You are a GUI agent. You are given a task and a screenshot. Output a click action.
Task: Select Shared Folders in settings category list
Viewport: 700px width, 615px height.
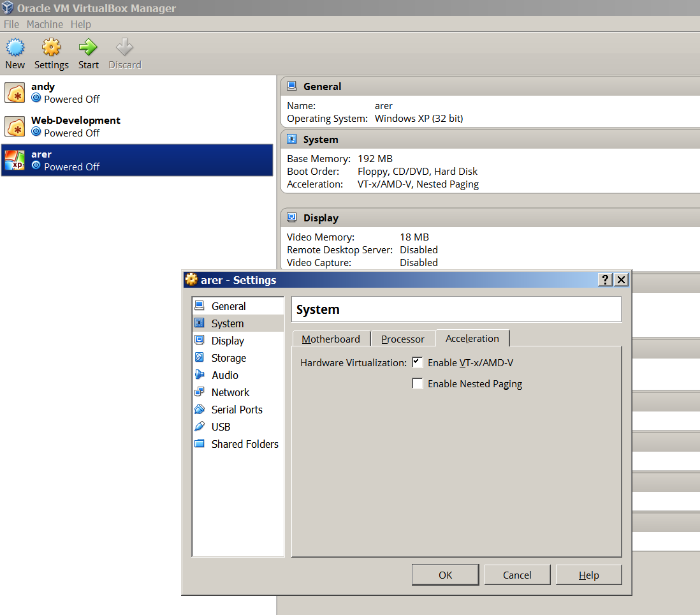(238, 444)
